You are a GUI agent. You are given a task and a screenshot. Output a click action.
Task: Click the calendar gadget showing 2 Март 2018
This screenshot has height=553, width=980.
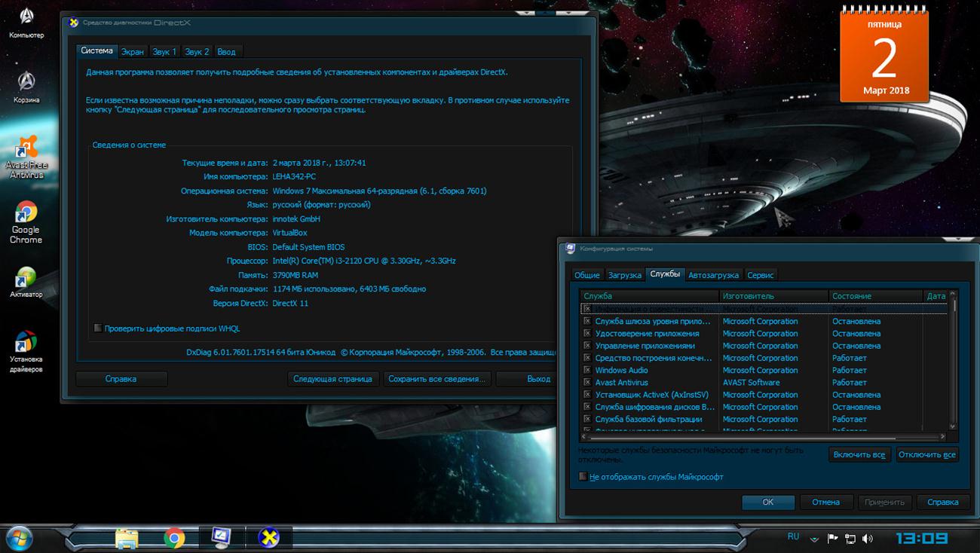885,54
